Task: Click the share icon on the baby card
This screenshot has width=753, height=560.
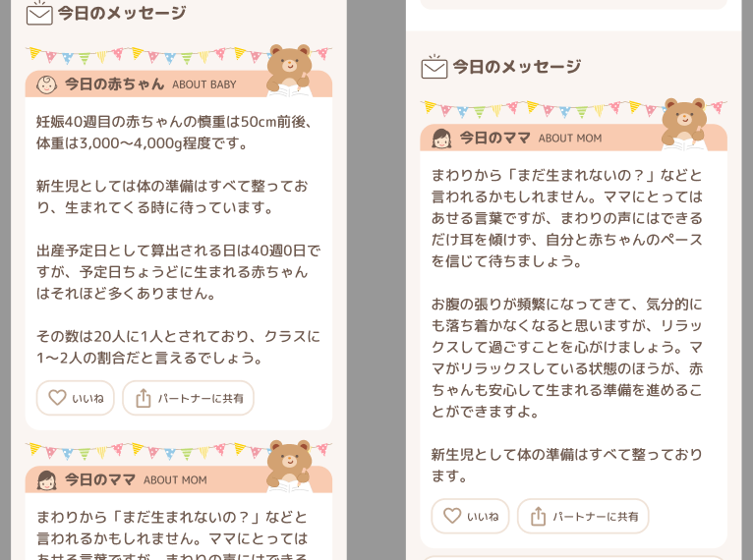Action: (x=144, y=398)
